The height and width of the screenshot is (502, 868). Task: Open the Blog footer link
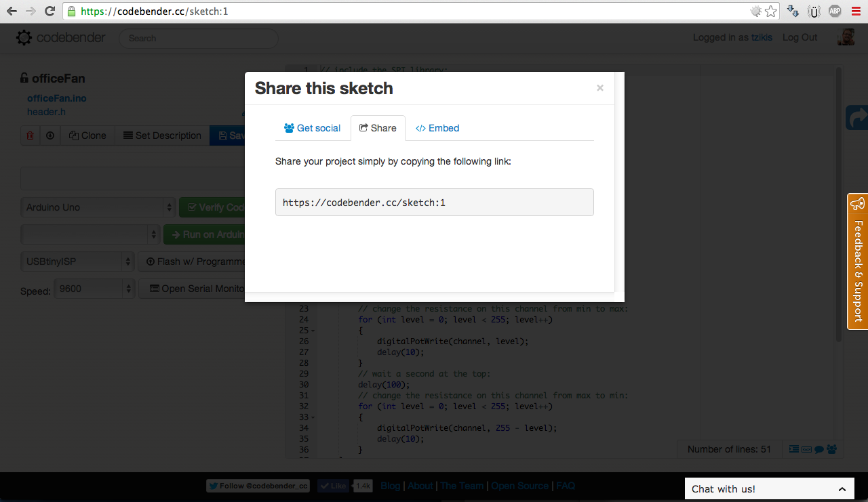[391, 486]
